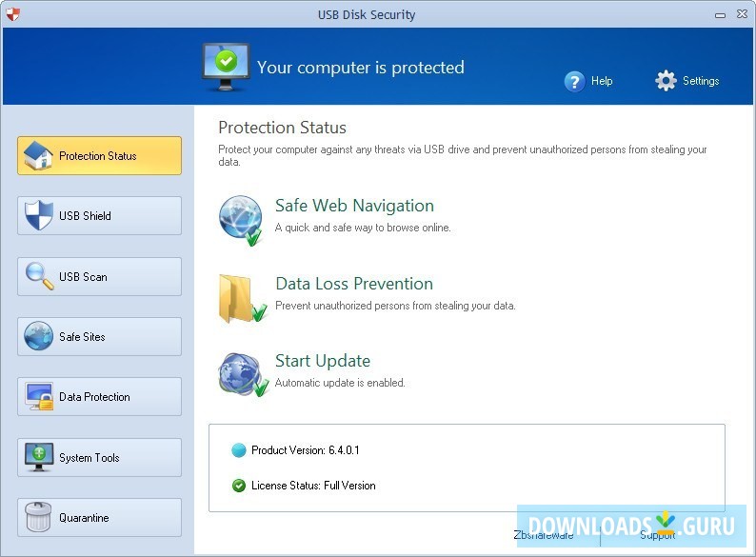Click the magnifier icon for USB Scan

coord(40,276)
